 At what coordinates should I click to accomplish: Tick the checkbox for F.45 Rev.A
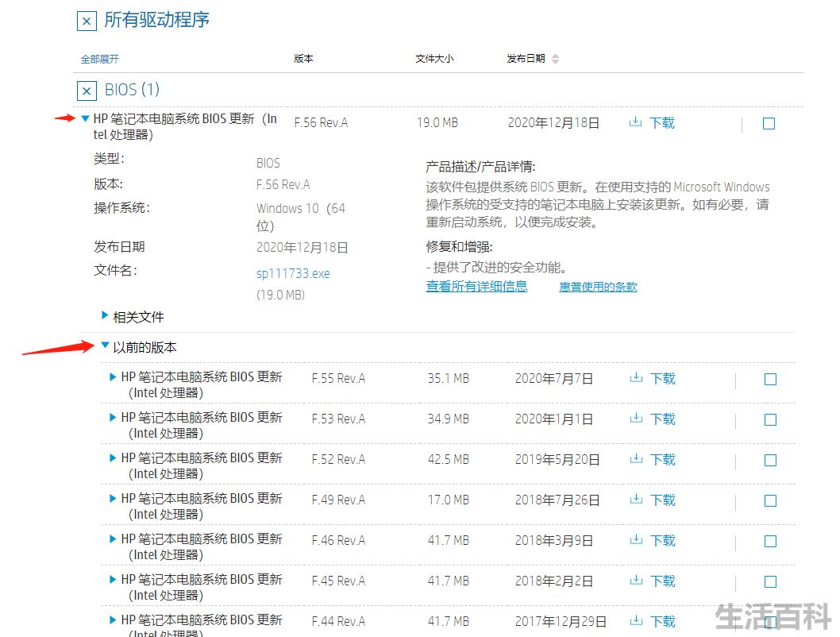tap(770, 582)
